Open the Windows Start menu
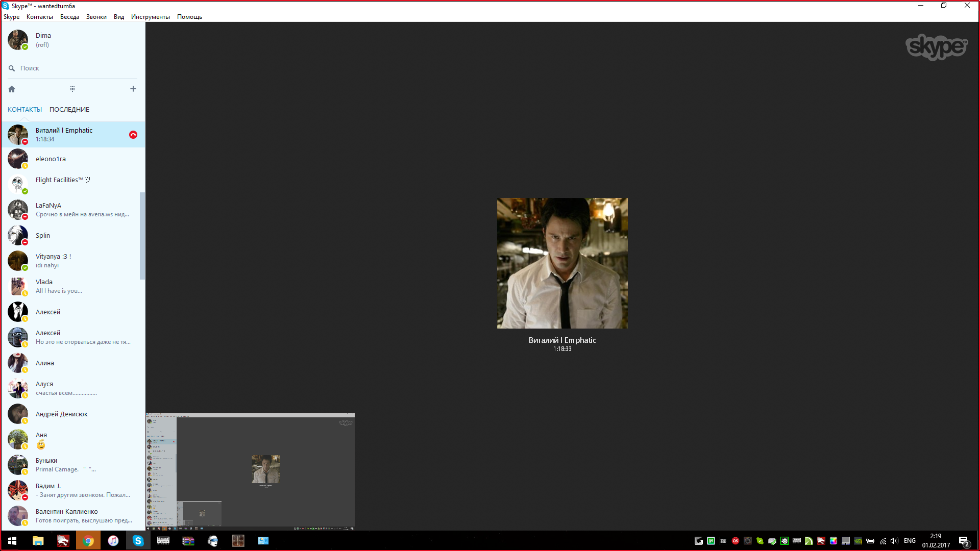 pyautogui.click(x=12, y=541)
